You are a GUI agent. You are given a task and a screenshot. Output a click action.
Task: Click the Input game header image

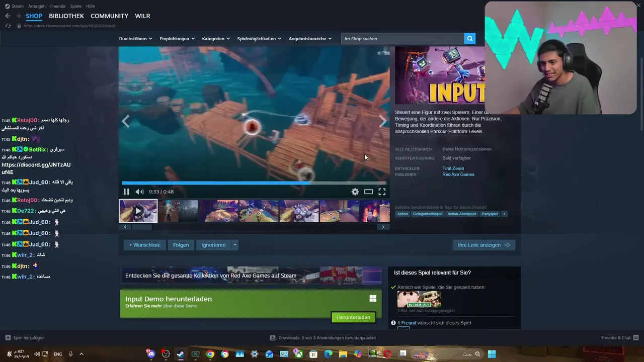[x=441, y=75]
